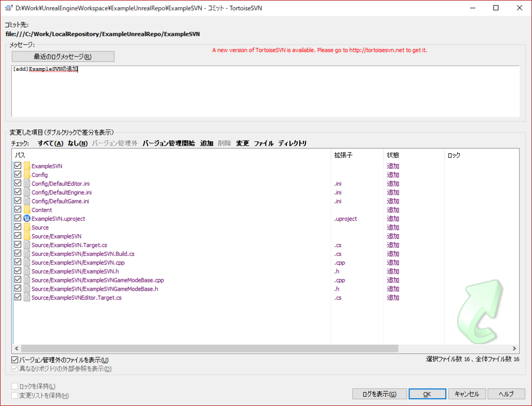Screen dimensions: 532x406
Task: Click the 選択ファイル数 16 counter text
Action: (x=448, y=359)
